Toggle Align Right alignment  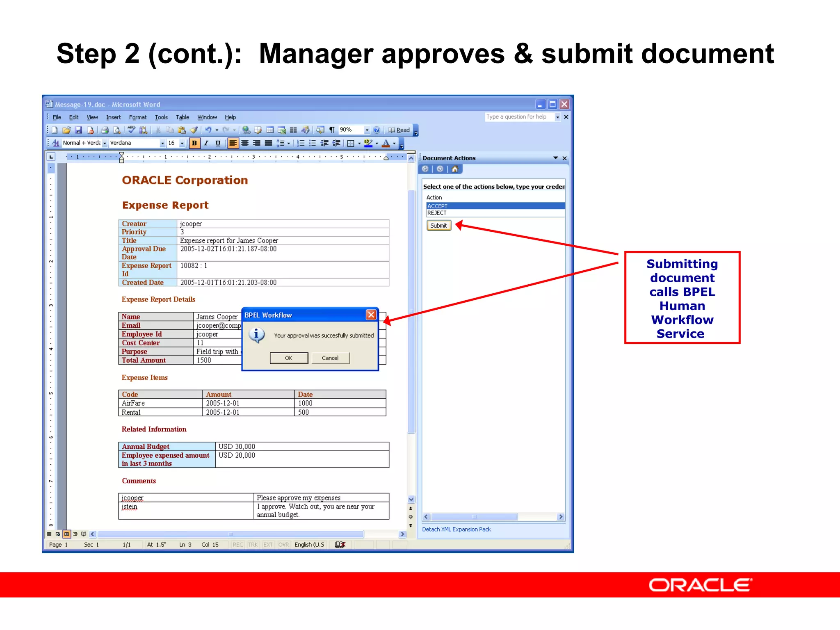[x=256, y=143]
